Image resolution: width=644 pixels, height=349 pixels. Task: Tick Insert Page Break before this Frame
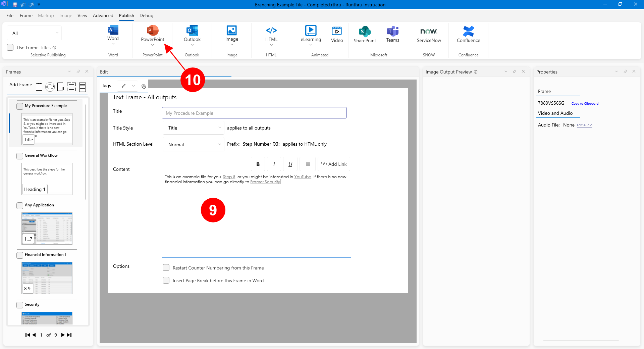pyautogui.click(x=166, y=281)
